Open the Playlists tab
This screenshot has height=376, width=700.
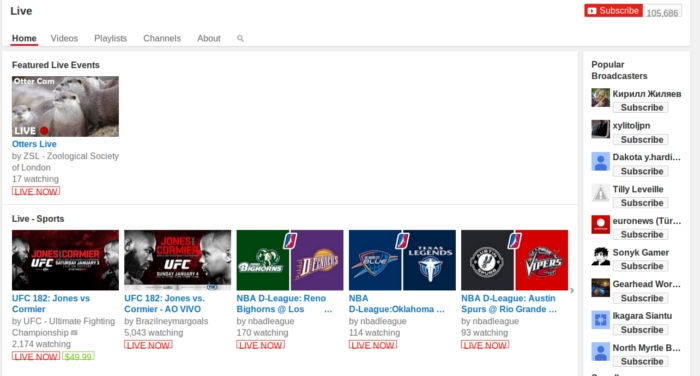pyautogui.click(x=110, y=38)
